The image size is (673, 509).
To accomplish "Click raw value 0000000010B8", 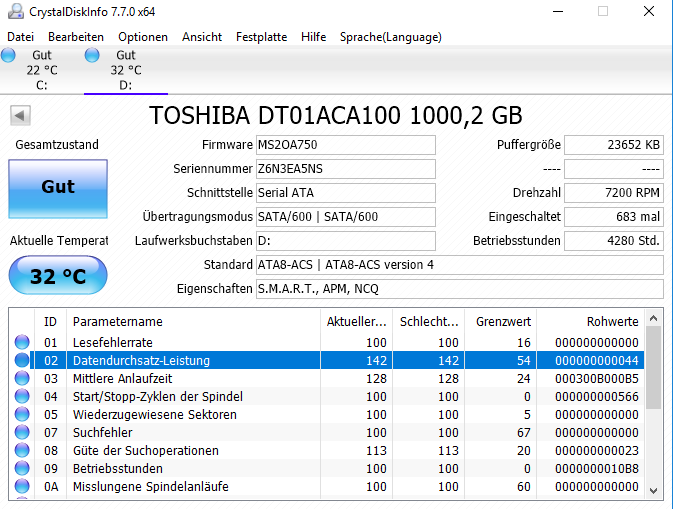I will pyautogui.click(x=597, y=469).
